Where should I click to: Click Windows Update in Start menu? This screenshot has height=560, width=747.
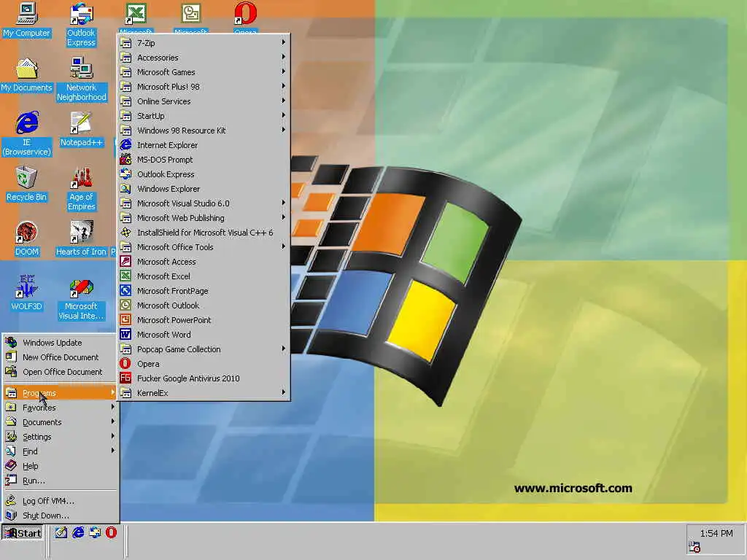[x=60, y=343]
